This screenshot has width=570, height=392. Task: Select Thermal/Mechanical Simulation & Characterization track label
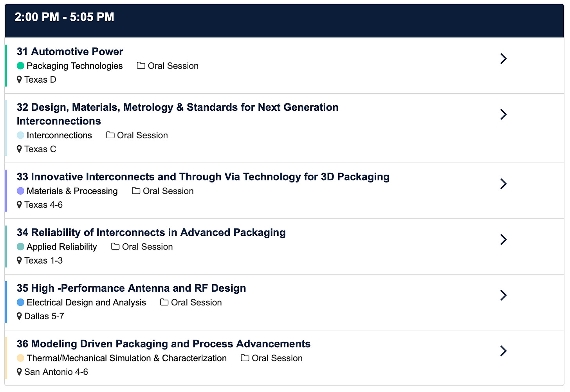(x=126, y=358)
